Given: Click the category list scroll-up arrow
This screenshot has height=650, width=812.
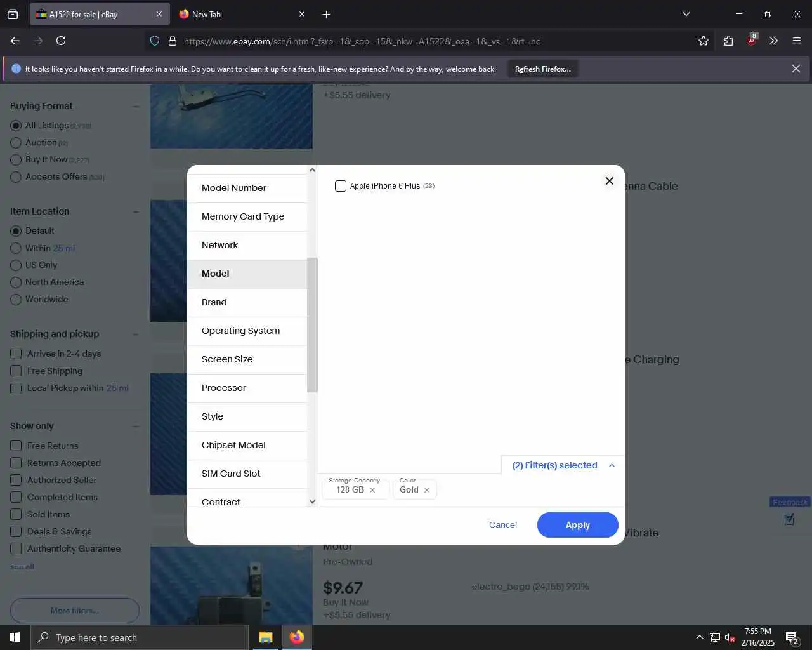Looking at the screenshot, I should coord(312,170).
